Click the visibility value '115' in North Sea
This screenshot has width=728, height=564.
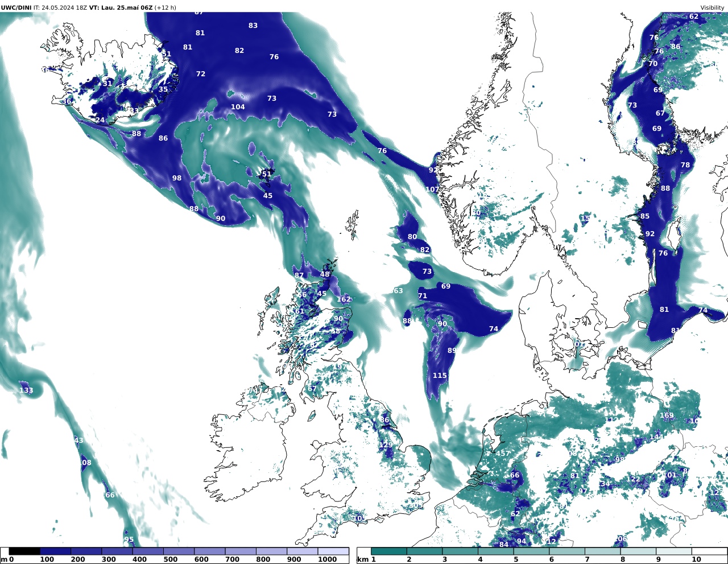[440, 376]
